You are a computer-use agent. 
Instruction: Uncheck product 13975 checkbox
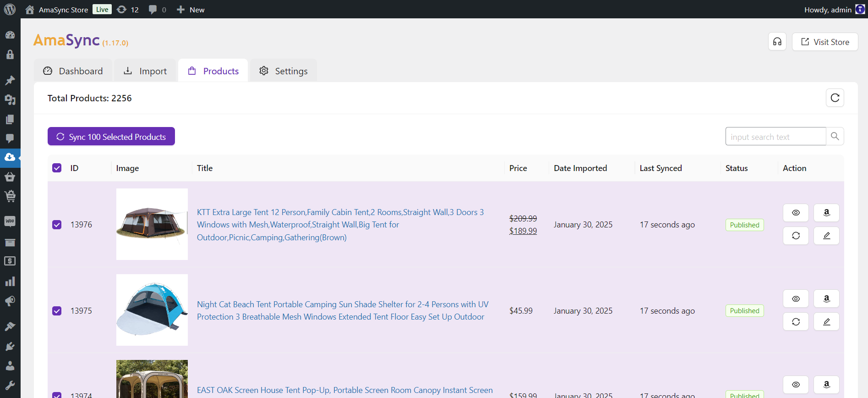tap(57, 311)
